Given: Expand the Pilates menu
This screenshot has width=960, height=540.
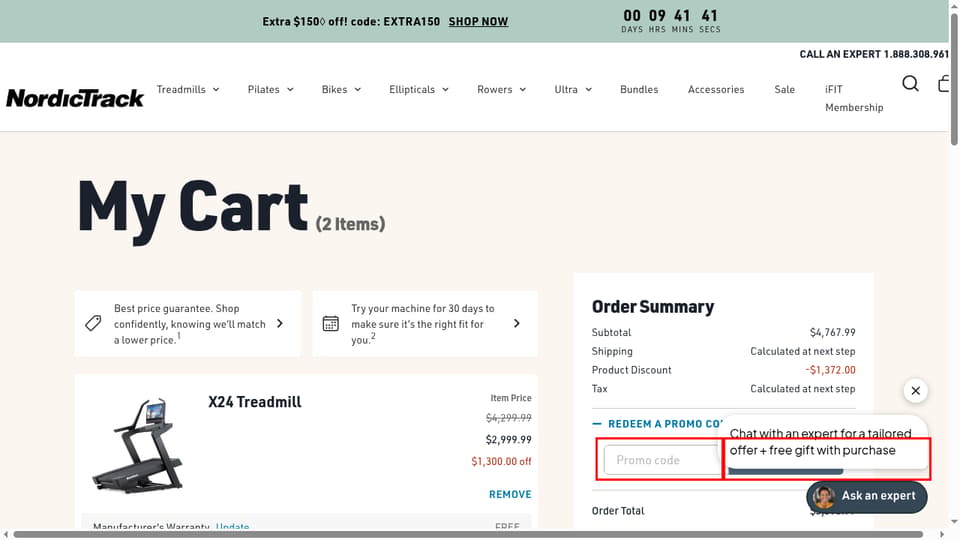Looking at the screenshot, I should pos(270,89).
